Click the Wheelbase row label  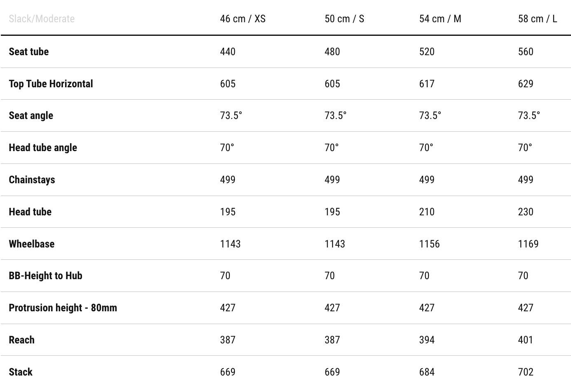pos(32,244)
